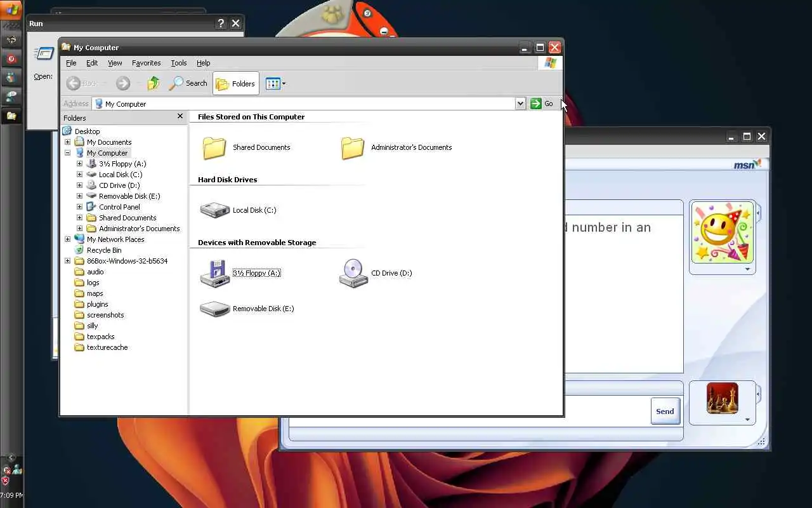Expand CD Drive (D:) tree node
This screenshot has height=508, width=812.
coord(79,185)
